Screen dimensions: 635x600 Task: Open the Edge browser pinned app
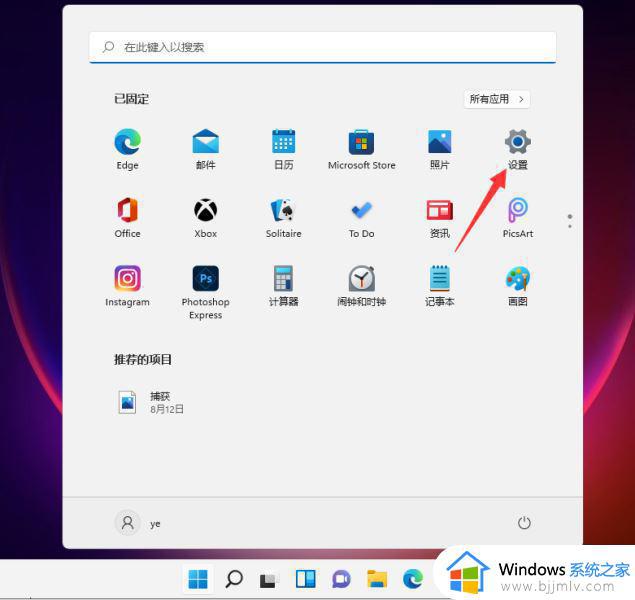(127, 149)
